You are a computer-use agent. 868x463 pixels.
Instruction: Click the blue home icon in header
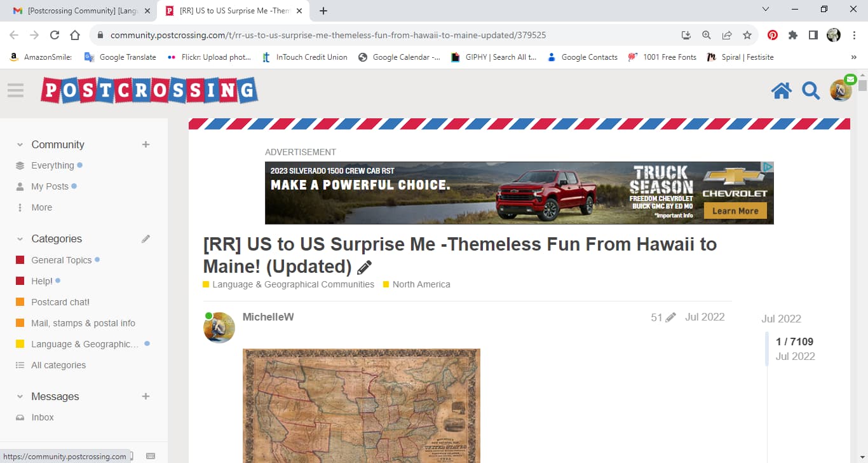[781, 91]
